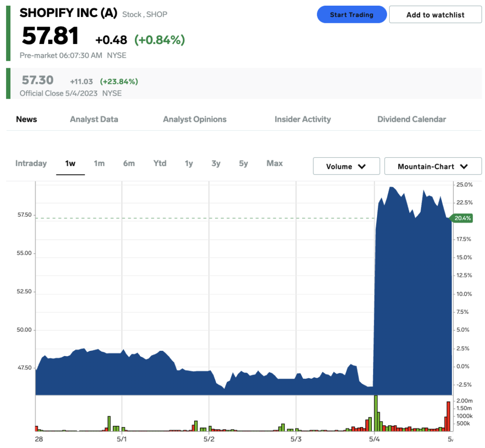This screenshot has height=448, width=485.
Task: Click the 1000k volume axis label
Action: pyautogui.click(x=465, y=416)
